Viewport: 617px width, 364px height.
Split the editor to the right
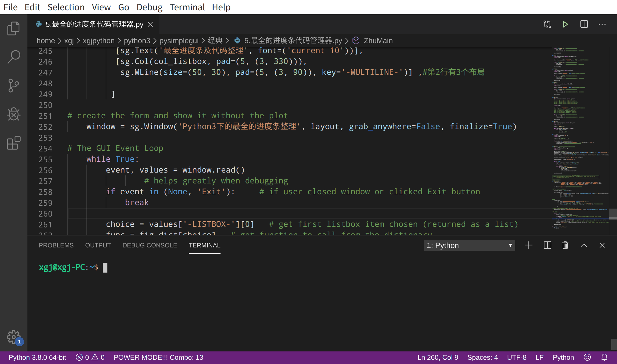click(584, 24)
